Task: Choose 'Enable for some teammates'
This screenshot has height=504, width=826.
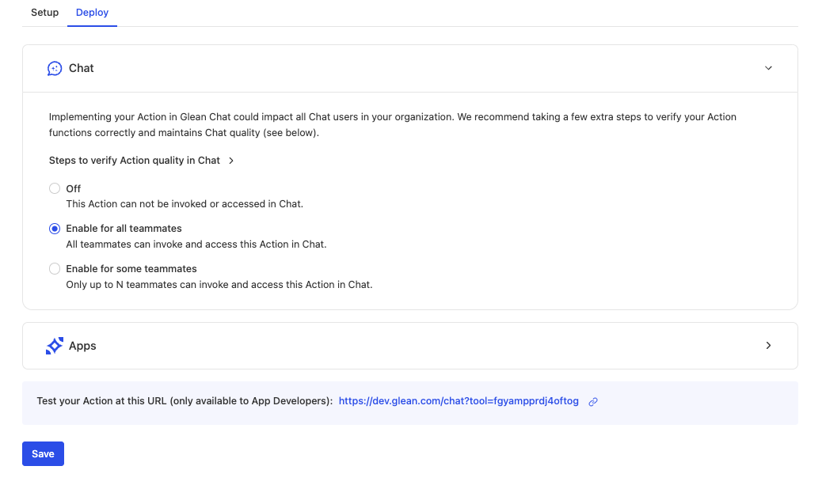Action: point(54,268)
